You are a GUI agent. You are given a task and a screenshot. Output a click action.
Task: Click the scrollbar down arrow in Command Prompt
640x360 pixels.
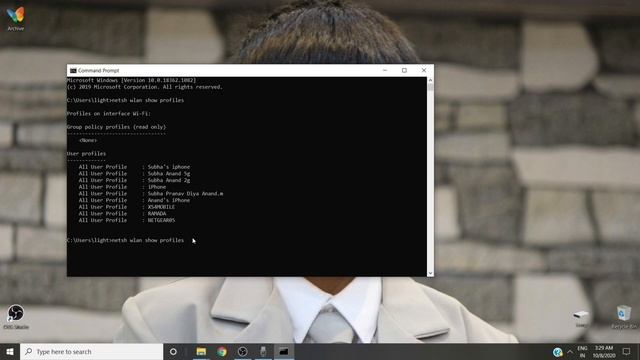click(x=430, y=273)
